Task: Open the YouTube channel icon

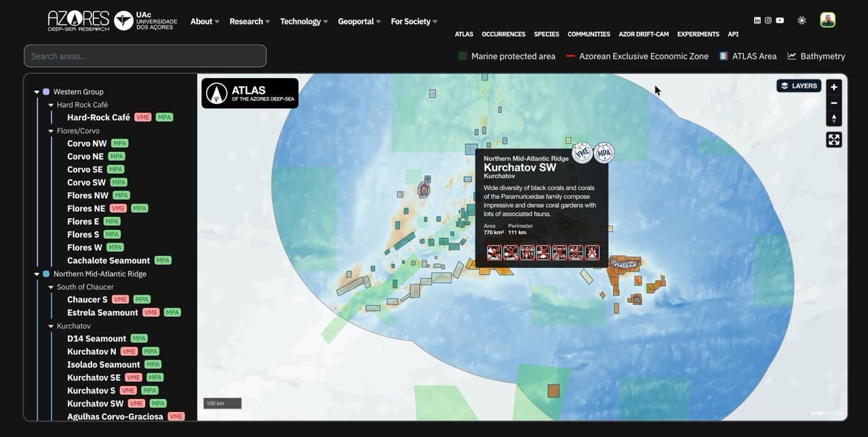Action: pos(780,20)
